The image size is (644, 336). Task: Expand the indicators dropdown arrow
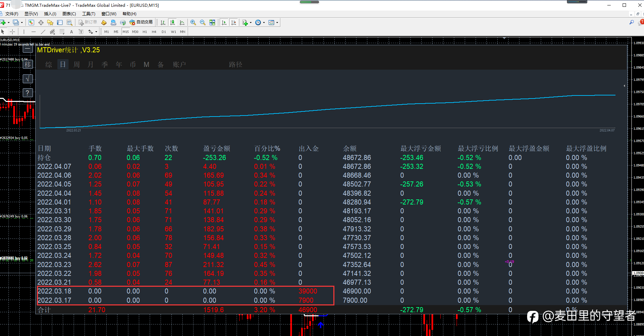click(x=251, y=23)
